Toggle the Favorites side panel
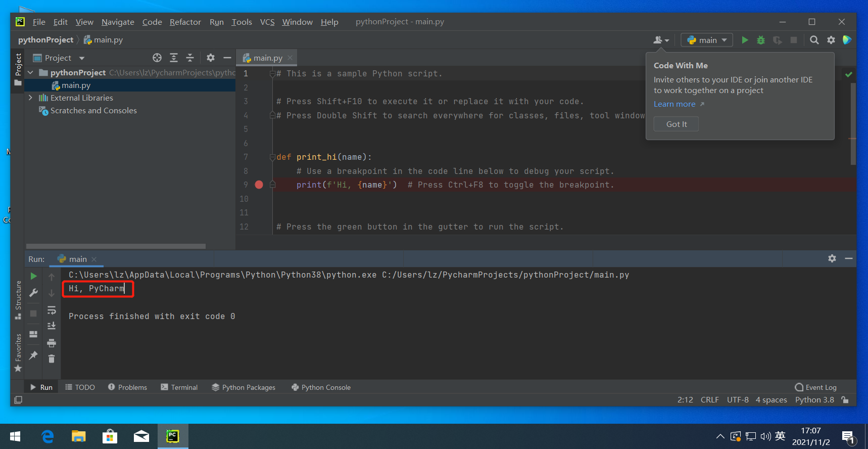868x449 pixels. coord(18,352)
